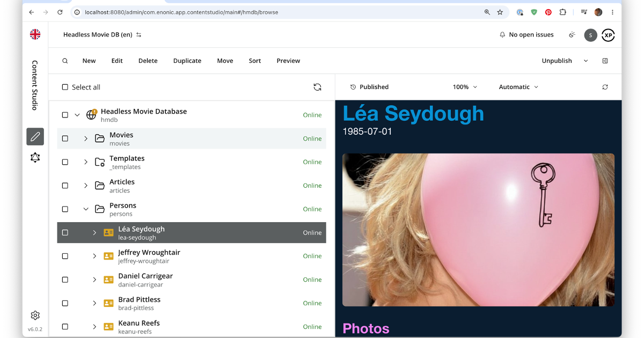Check the Jeffrey Wroughtair row checkbox
Image resolution: width=644 pixels, height=338 pixels.
65,256
